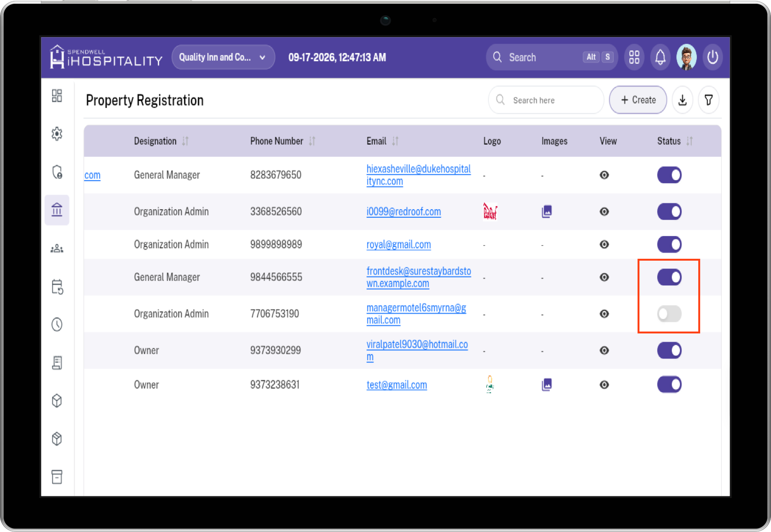Open the calendar refresh sidebar icon
Image resolution: width=771 pixels, height=532 pixels.
coord(57,287)
